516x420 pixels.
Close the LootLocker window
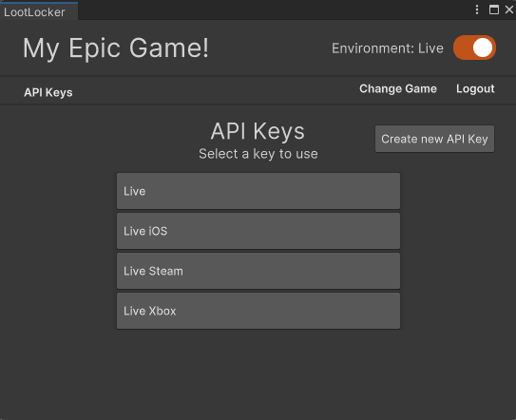tap(509, 10)
